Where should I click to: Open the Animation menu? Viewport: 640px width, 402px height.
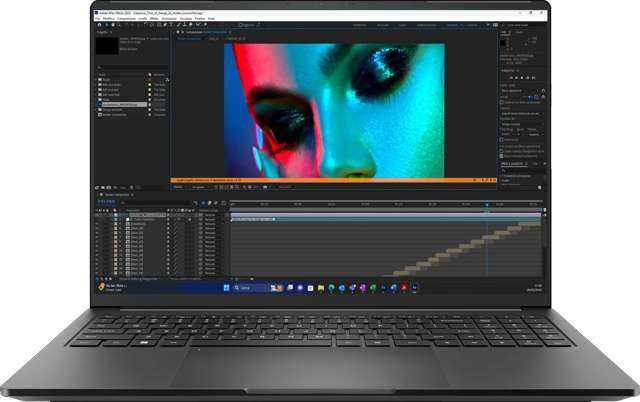[169, 18]
